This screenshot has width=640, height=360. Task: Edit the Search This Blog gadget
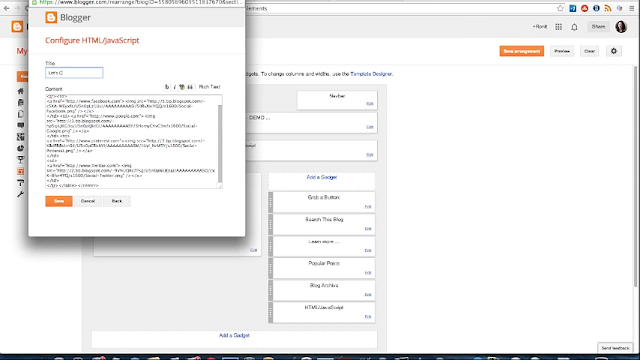368,229
